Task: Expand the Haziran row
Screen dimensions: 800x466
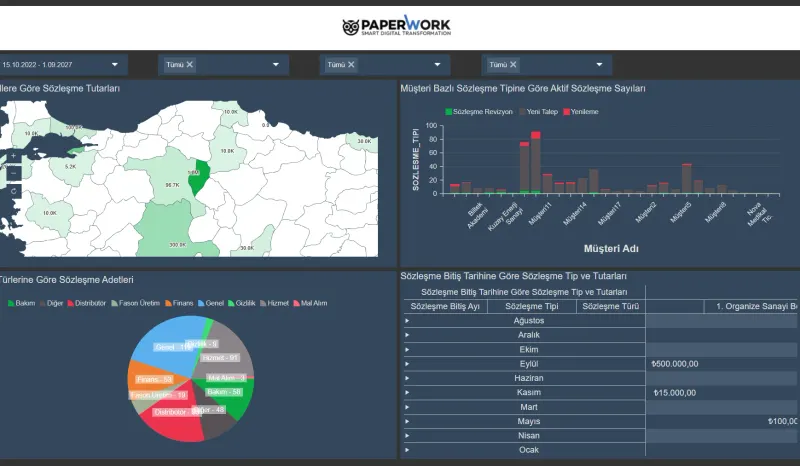Action: 407,378
